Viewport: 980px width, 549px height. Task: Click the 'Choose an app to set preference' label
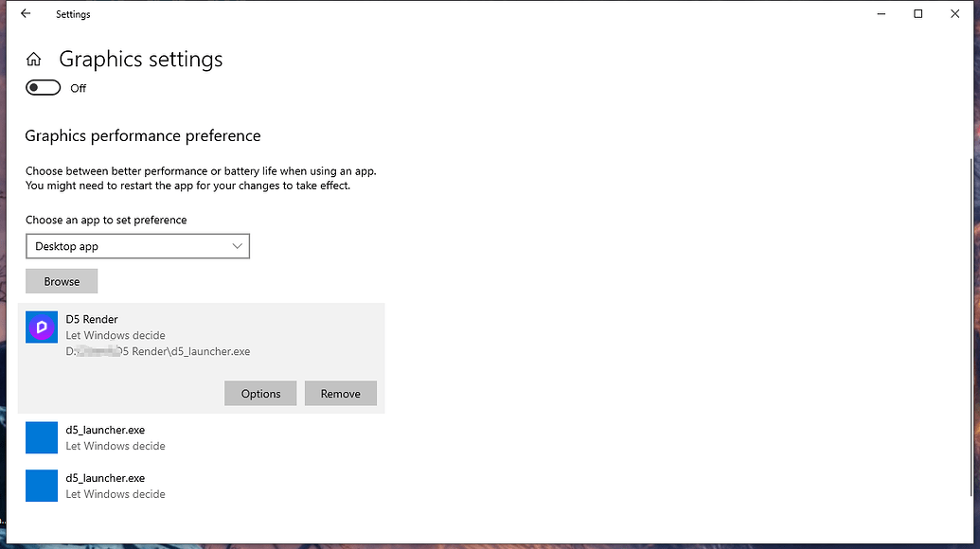(x=106, y=220)
